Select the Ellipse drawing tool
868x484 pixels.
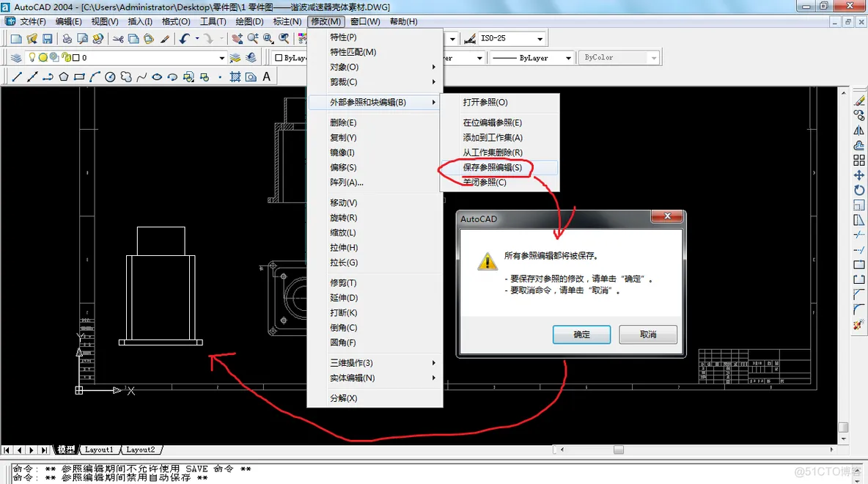(x=157, y=77)
